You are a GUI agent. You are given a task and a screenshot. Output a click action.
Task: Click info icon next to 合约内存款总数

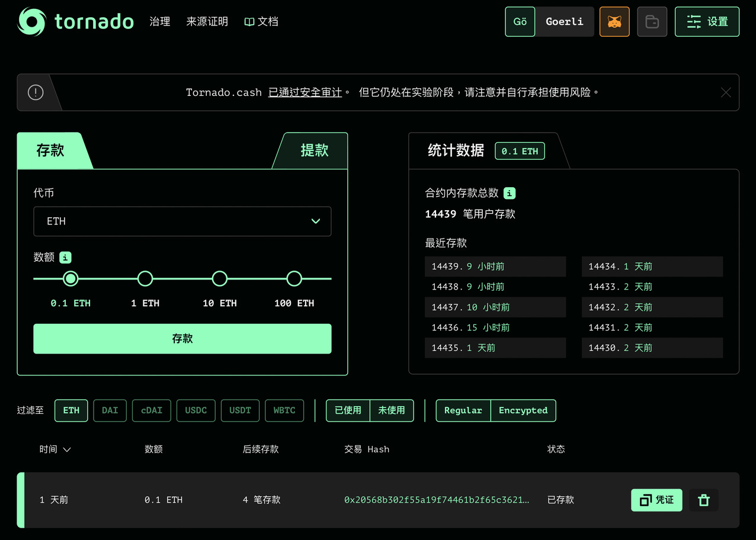[510, 193]
